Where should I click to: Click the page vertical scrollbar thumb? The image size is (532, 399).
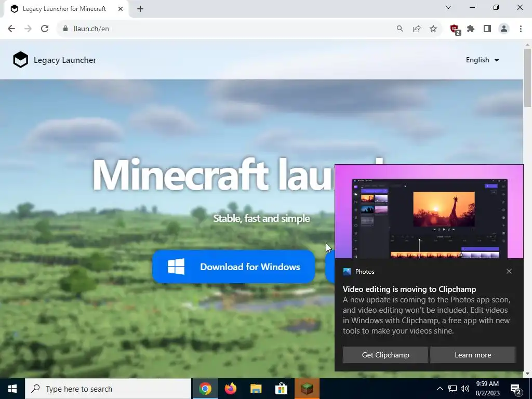(527, 78)
